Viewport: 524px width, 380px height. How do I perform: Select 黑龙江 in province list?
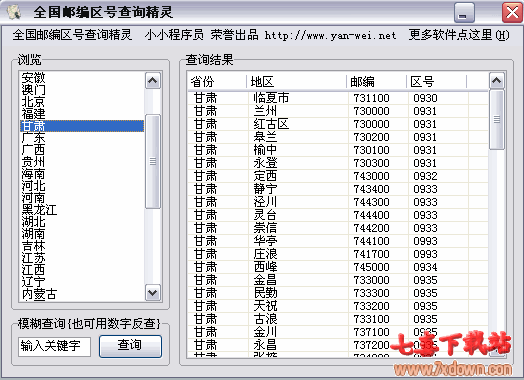(x=82, y=210)
